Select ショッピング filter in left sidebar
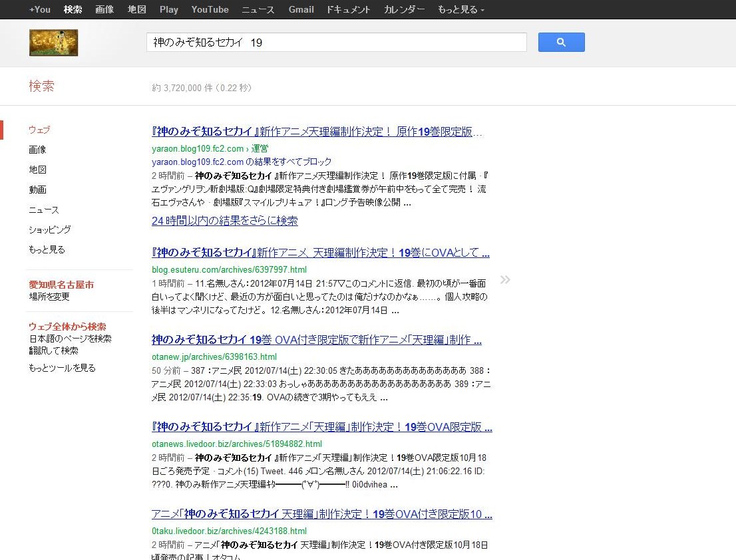736x560 pixels. click(50, 229)
